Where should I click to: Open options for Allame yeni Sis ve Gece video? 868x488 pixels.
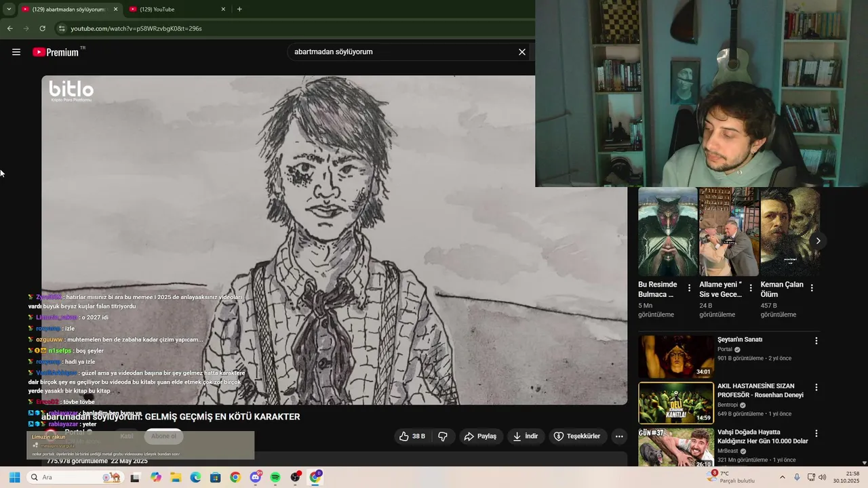coord(751,288)
